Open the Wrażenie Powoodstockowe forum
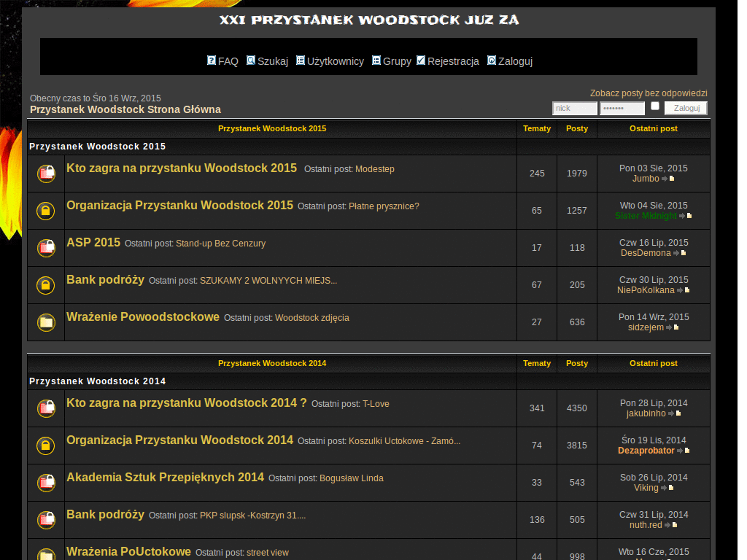The image size is (747, 560). pyautogui.click(x=143, y=316)
